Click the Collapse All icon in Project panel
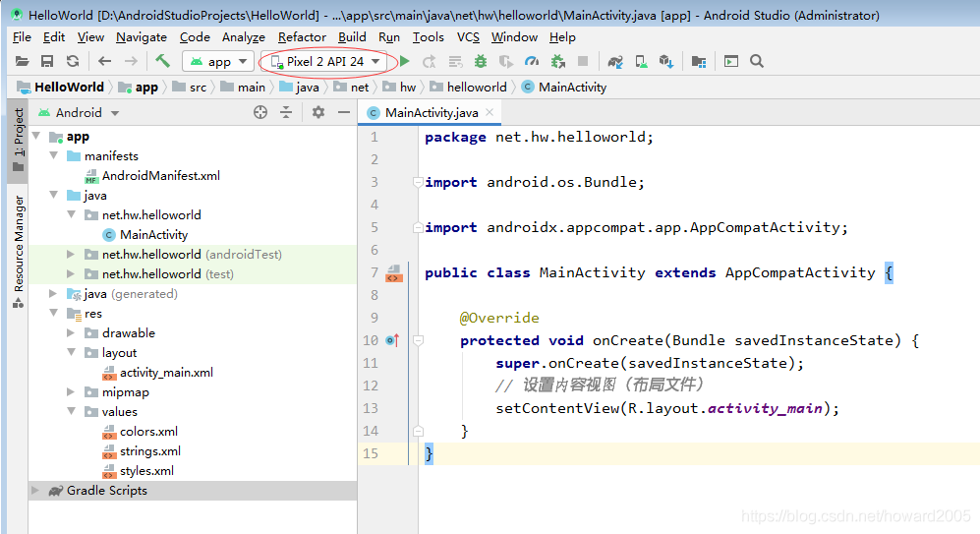Screen dimensions: 980x534 coord(286,112)
